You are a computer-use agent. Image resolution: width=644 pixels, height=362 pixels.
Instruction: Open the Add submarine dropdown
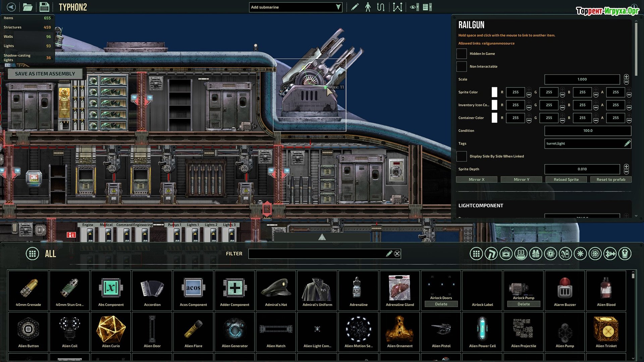[x=295, y=7]
